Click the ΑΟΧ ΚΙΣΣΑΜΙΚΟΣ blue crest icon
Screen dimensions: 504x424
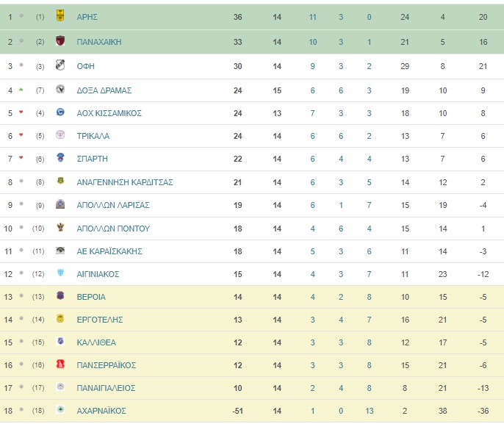pos(60,112)
